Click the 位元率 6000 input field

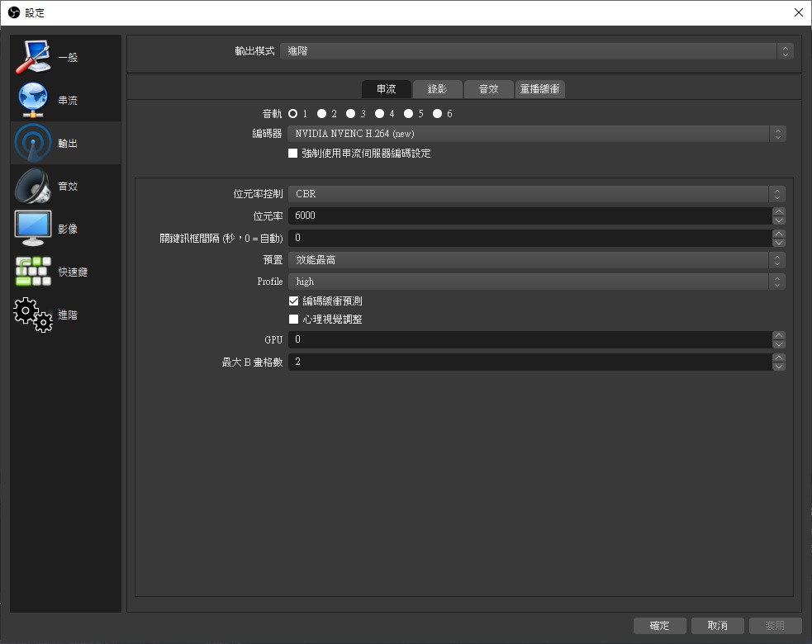coord(529,215)
